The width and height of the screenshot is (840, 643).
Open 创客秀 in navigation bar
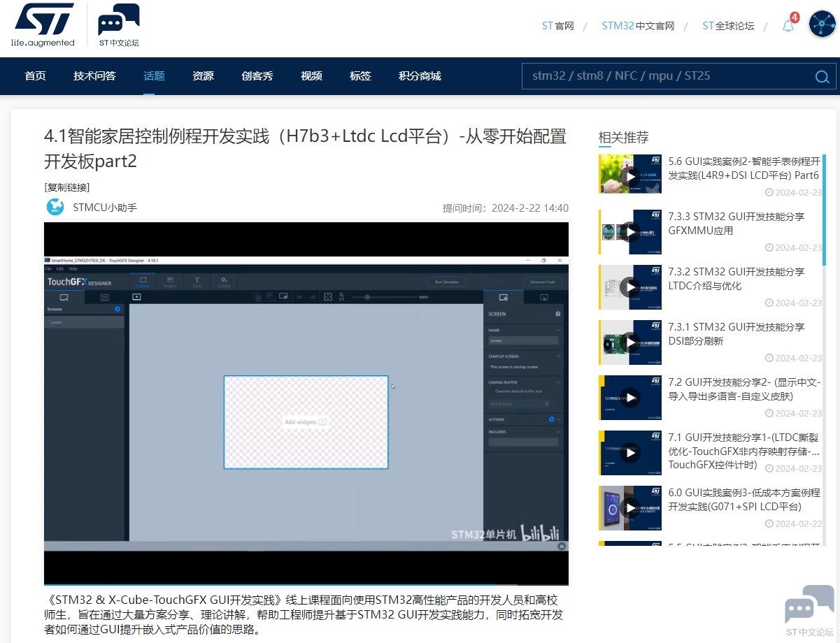(x=257, y=76)
